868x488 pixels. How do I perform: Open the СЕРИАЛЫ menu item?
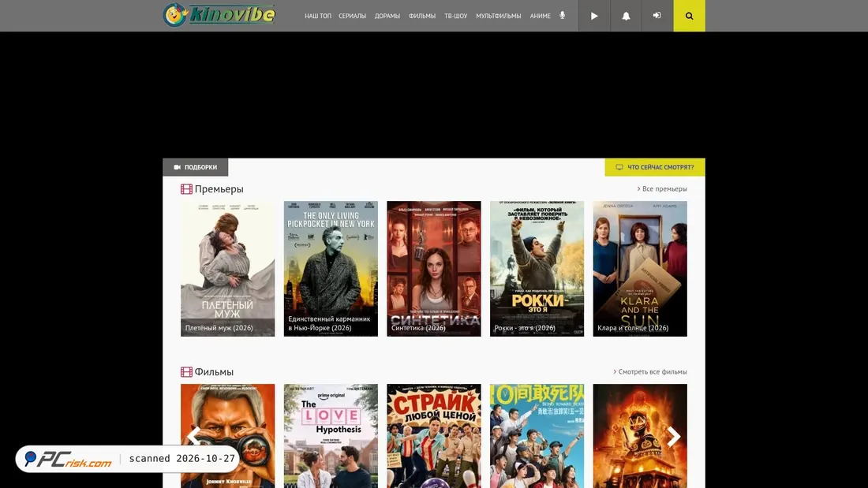352,16
